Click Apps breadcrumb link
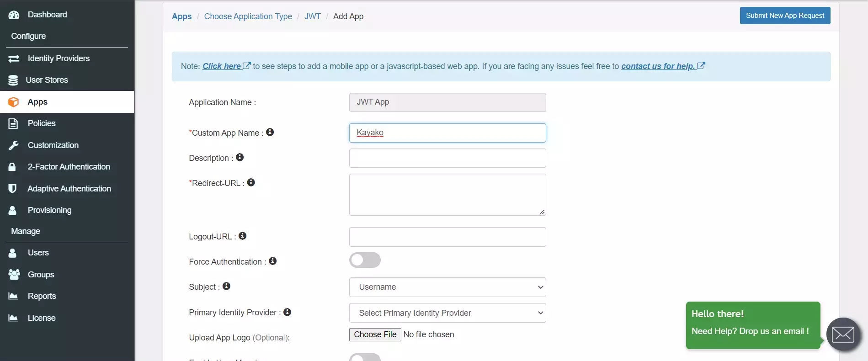 point(181,16)
